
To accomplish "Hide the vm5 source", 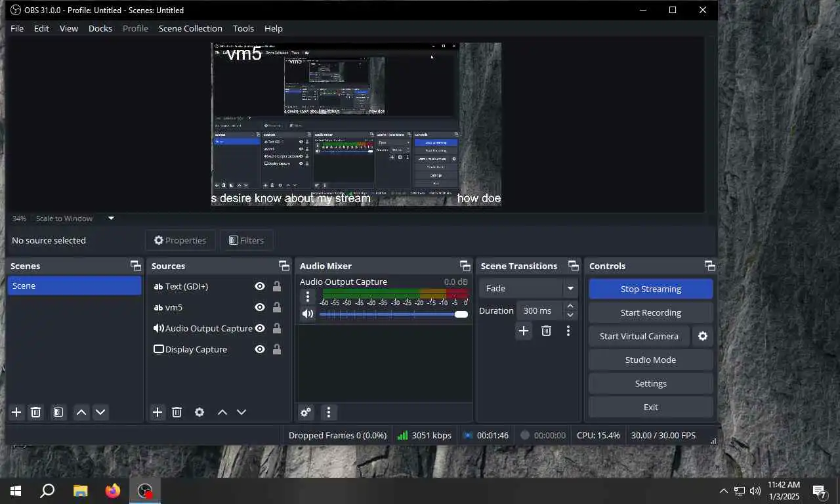I will [260, 307].
